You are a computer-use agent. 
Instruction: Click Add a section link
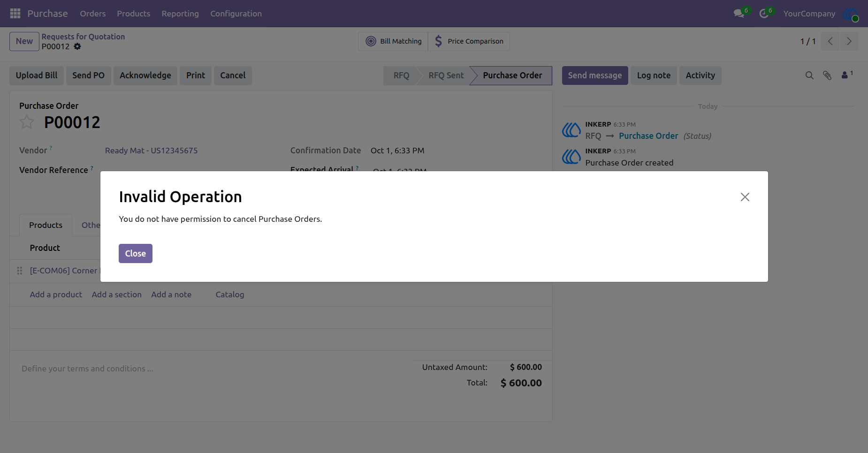pos(117,294)
